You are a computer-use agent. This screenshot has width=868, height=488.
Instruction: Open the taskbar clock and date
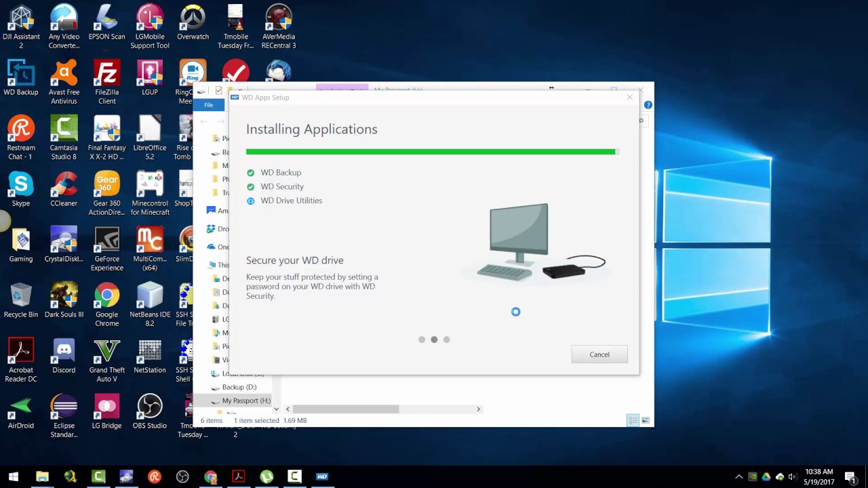click(x=819, y=476)
